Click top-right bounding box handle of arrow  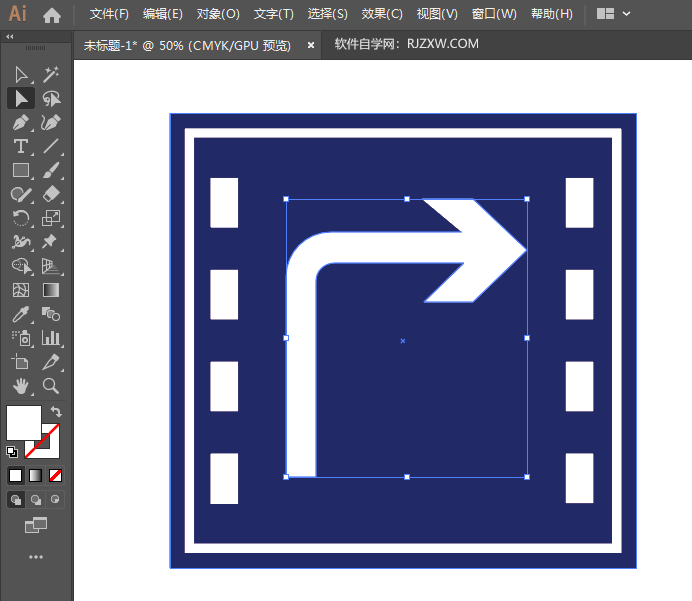527,199
